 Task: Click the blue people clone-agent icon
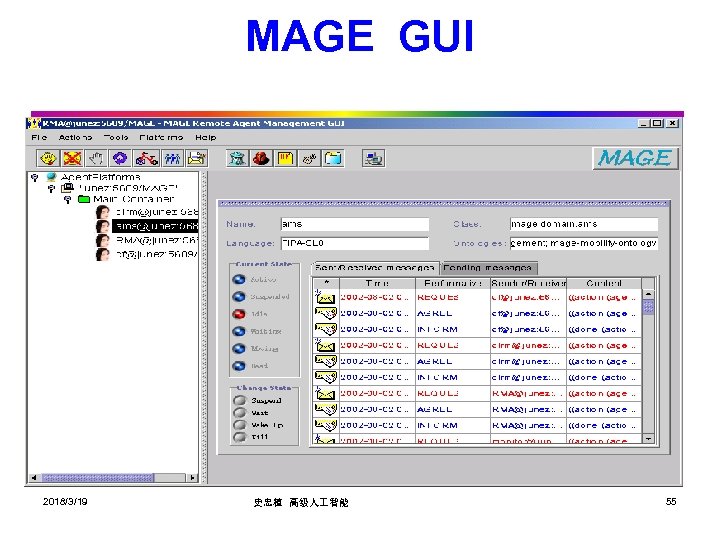click(x=172, y=158)
